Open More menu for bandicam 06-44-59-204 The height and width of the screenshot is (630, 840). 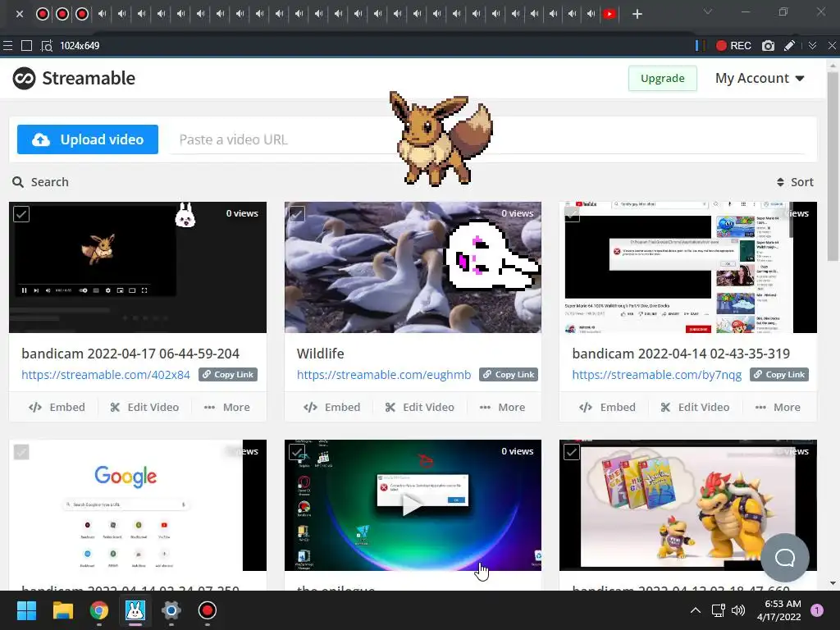[226, 407]
